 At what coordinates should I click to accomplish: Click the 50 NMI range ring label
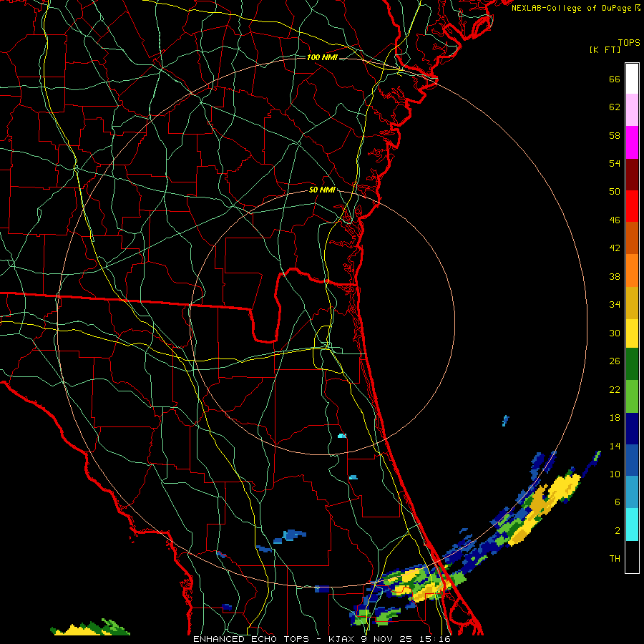[x=322, y=190]
